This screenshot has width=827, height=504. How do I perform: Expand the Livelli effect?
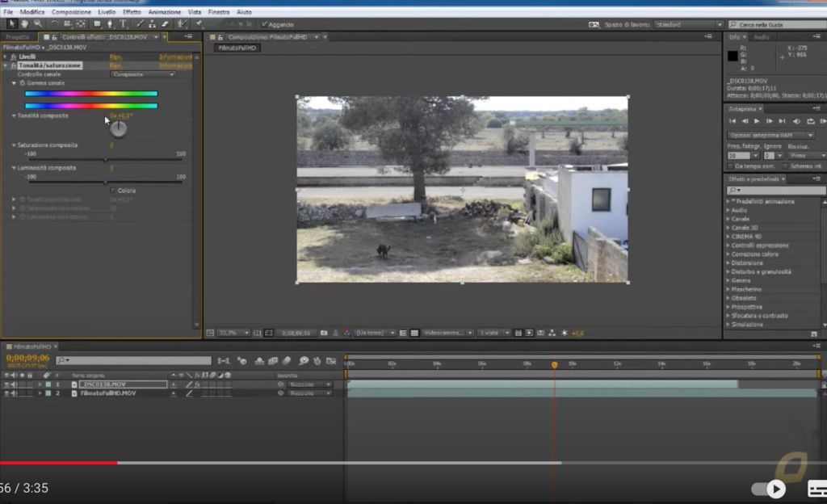coord(6,57)
